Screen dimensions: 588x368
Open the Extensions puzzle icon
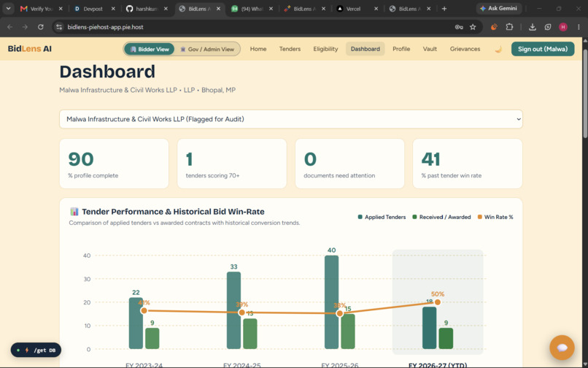[x=509, y=27]
